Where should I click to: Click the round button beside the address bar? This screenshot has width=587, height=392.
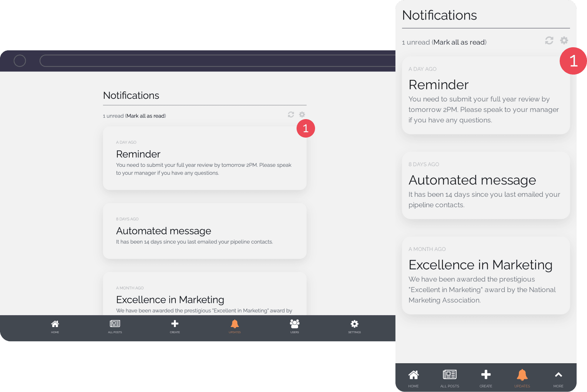tap(20, 61)
